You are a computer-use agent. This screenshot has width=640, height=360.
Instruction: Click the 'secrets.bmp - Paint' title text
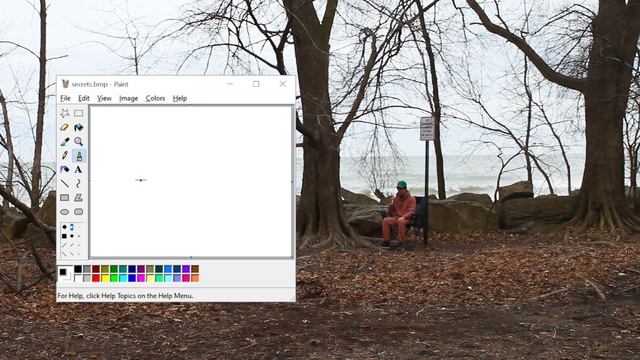tap(100, 84)
